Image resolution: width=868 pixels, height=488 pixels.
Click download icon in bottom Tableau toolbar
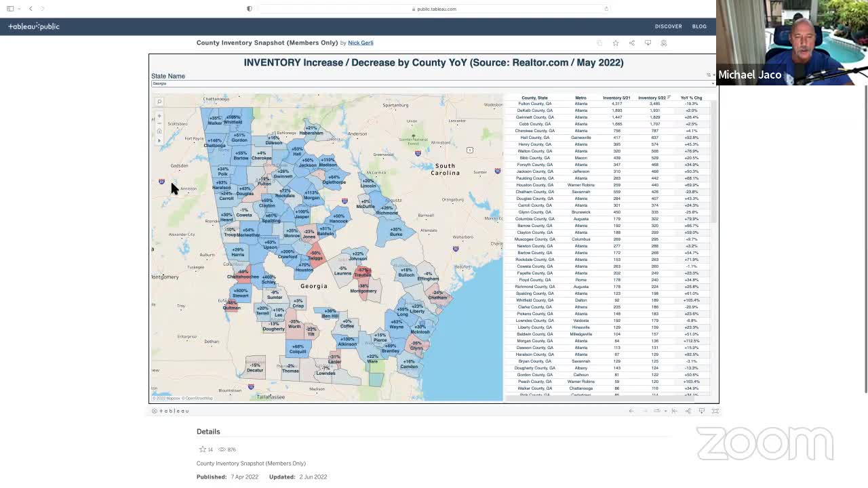click(x=702, y=411)
